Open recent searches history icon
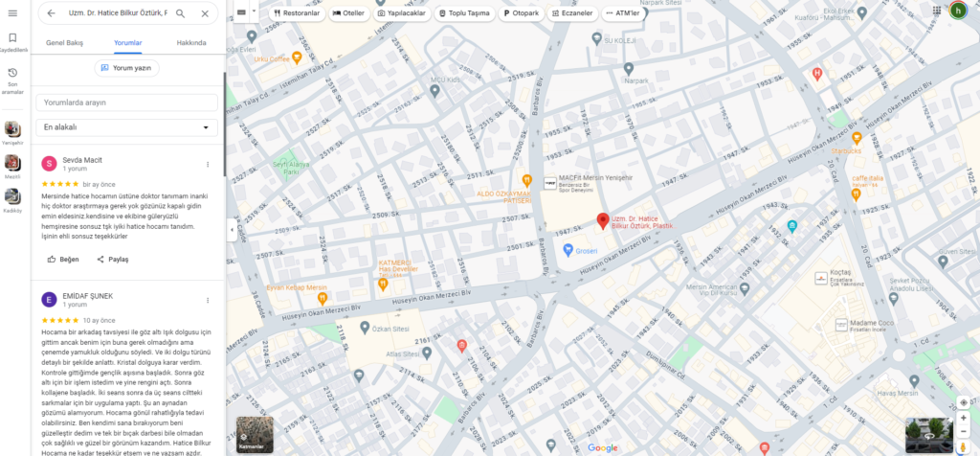This screenshot has width=980, height=456. tap(12, 73)
